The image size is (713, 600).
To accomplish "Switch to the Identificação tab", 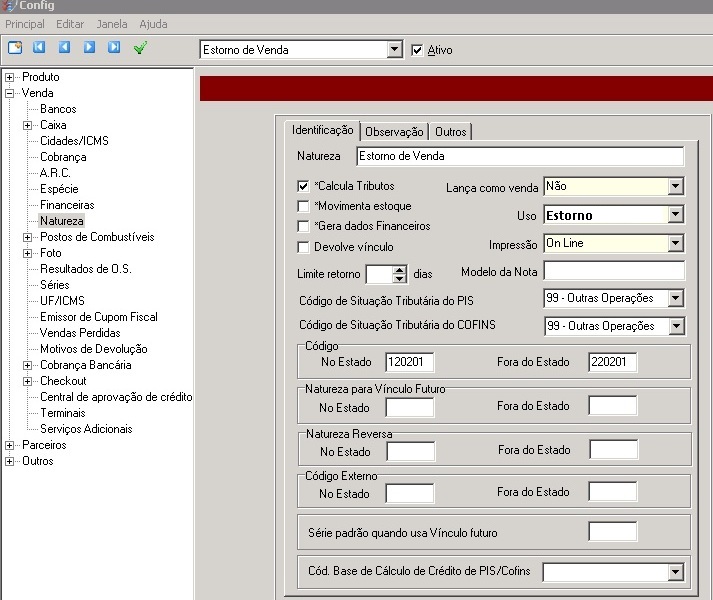I will (322, 130).
